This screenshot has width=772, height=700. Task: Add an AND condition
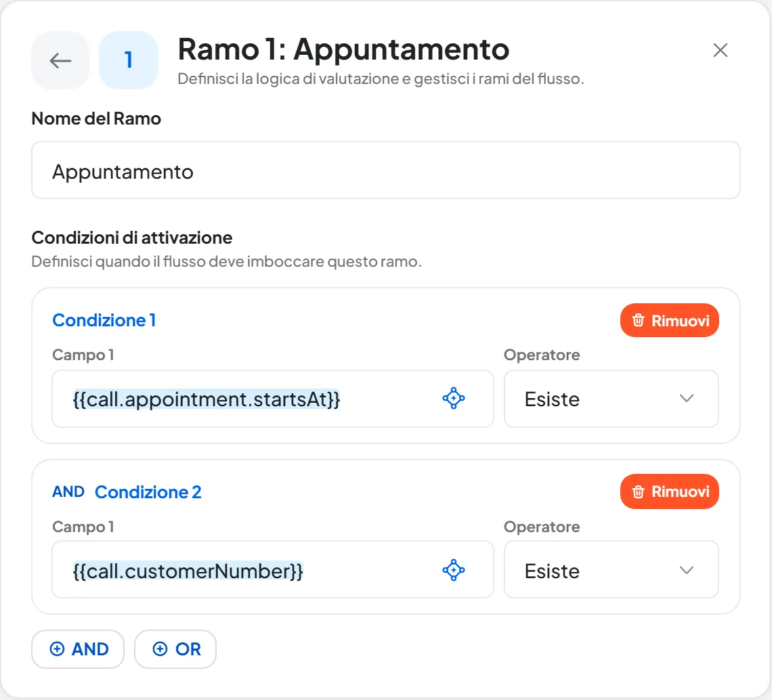[x=78, y=649]
